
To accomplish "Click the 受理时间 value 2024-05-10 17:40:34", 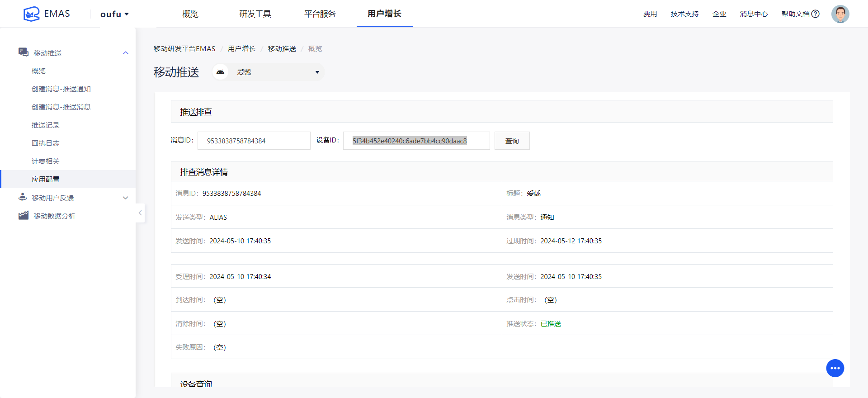I will pyautogui.click(x=240, y=277).
